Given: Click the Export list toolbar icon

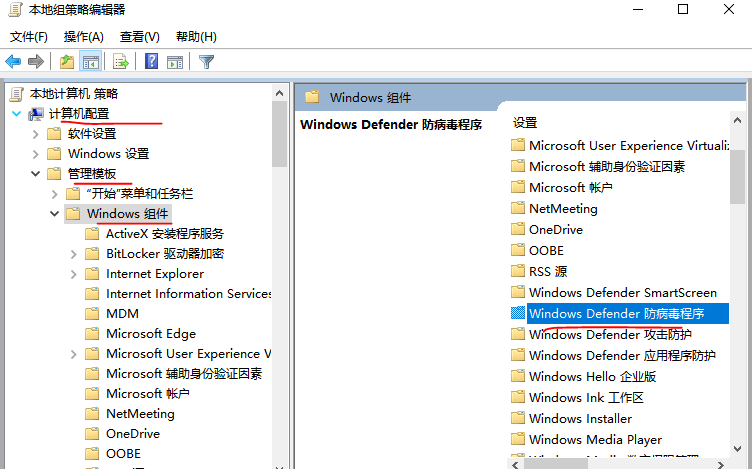Looking at the screenshot, I should click(121, 61).
